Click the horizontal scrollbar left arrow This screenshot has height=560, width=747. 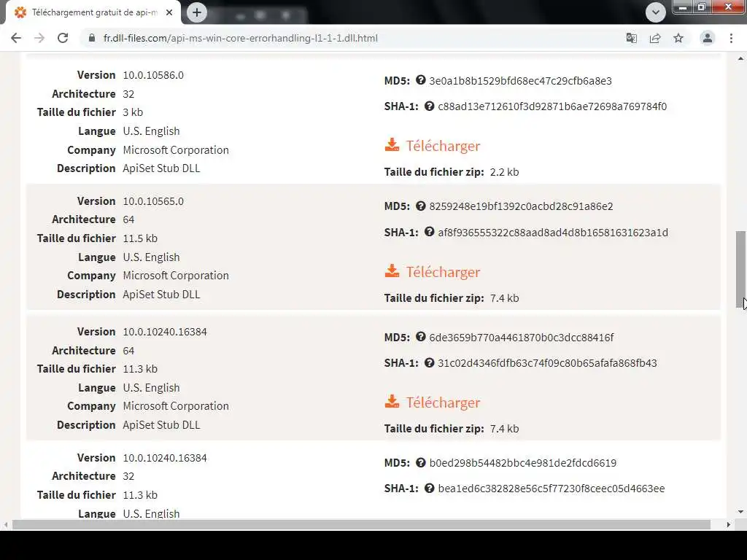pos(5,524)
